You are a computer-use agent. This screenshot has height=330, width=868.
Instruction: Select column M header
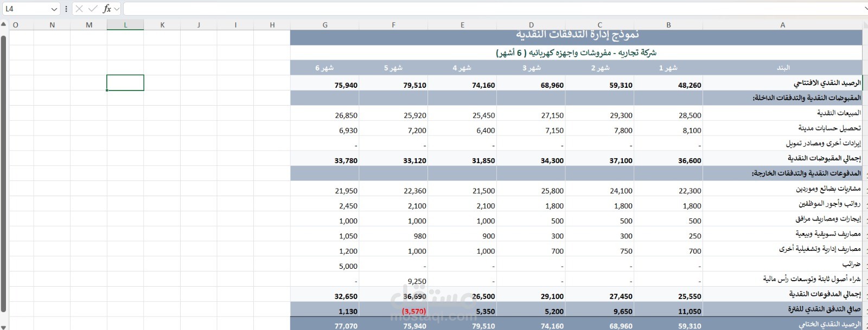(x=89, y=25)
